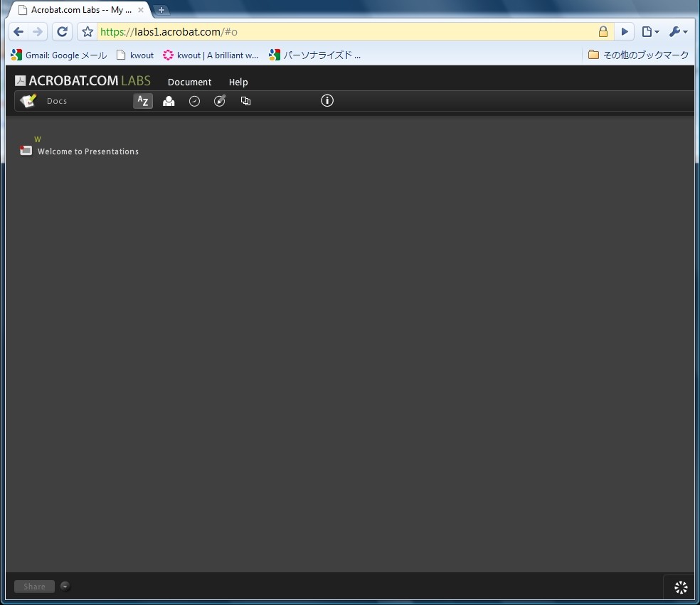This screenshot has width=700, height=605.
Task: Click the Go arrow button
Action: [624, 32]
